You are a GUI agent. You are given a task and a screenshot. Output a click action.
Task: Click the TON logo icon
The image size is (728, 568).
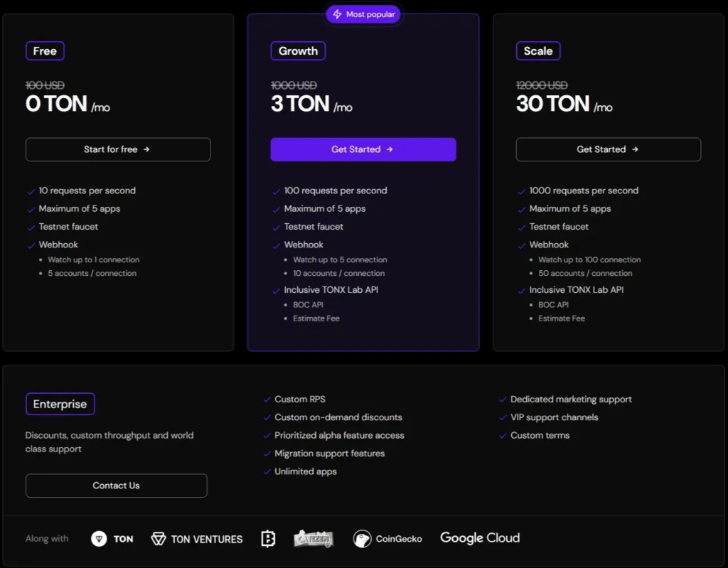coord(99,539)
